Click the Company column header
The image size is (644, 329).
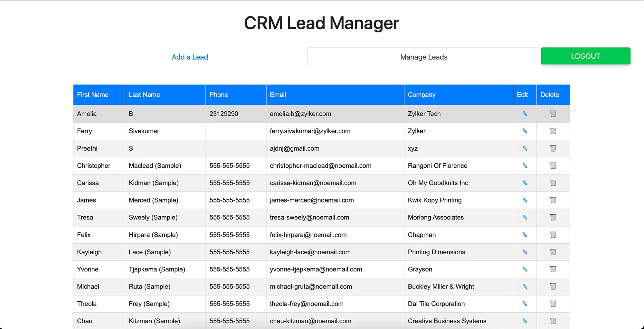click(x=421, y=95)
